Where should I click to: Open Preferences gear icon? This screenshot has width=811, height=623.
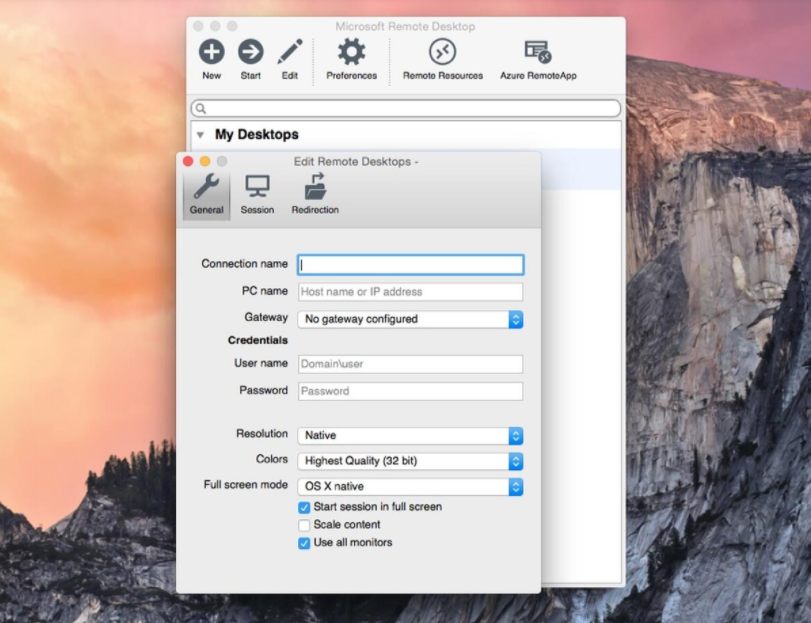click(352, 52)
